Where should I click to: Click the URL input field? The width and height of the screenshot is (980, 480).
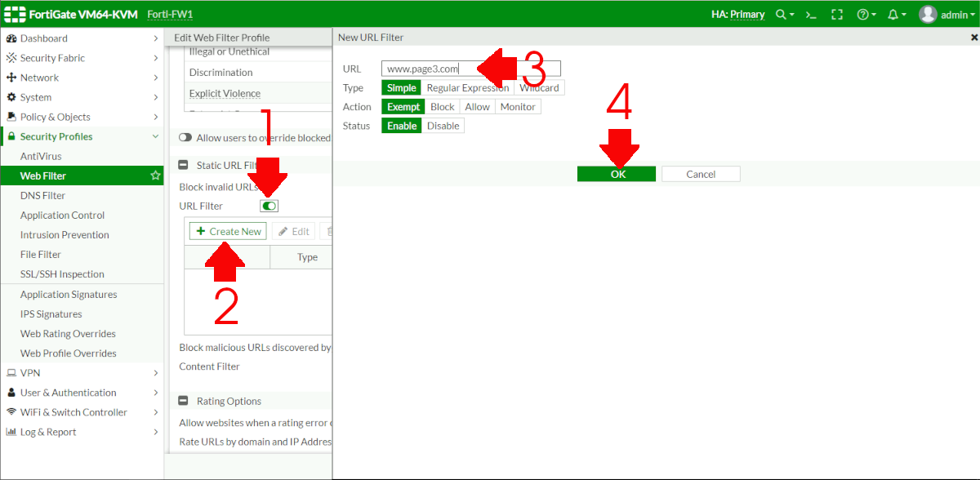coord(471,69)
